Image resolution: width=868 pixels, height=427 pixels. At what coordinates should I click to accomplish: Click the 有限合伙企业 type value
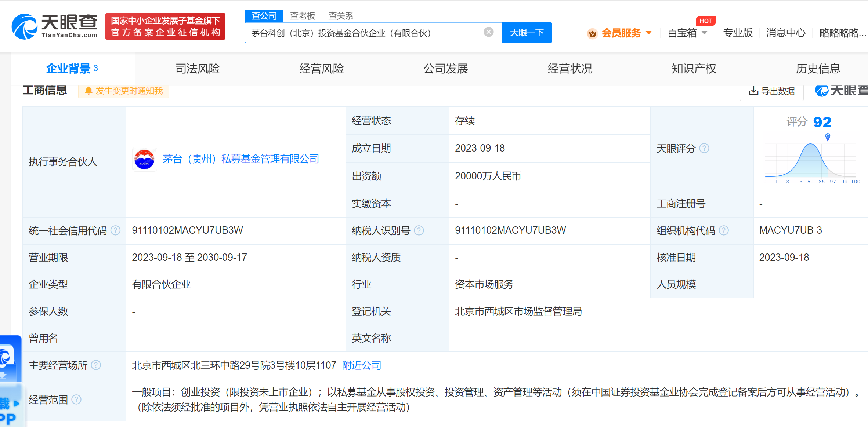(x=161, y=284)
